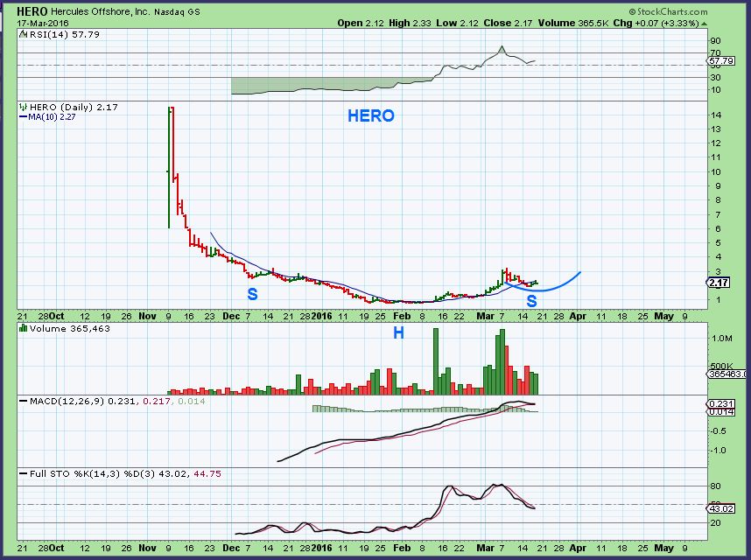Click the large blue HERO annotation on the price chart
The height and width of the screenshot is (560, 751).
coord(371,115)
